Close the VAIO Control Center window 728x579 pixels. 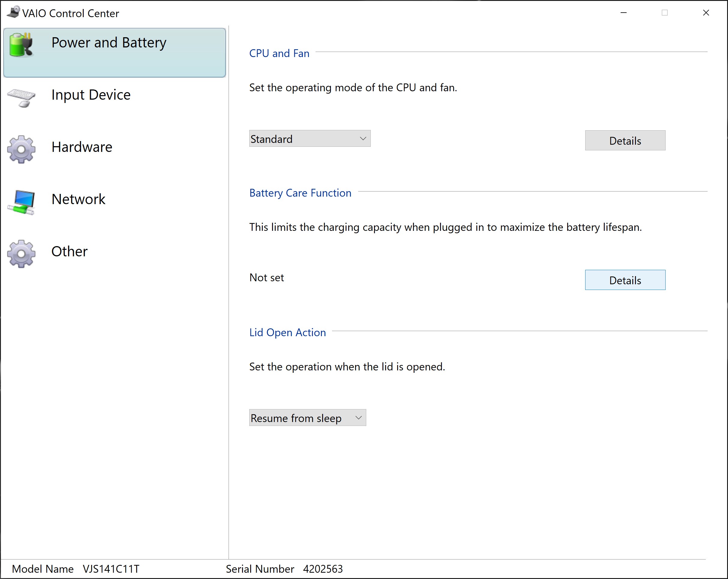706,13
